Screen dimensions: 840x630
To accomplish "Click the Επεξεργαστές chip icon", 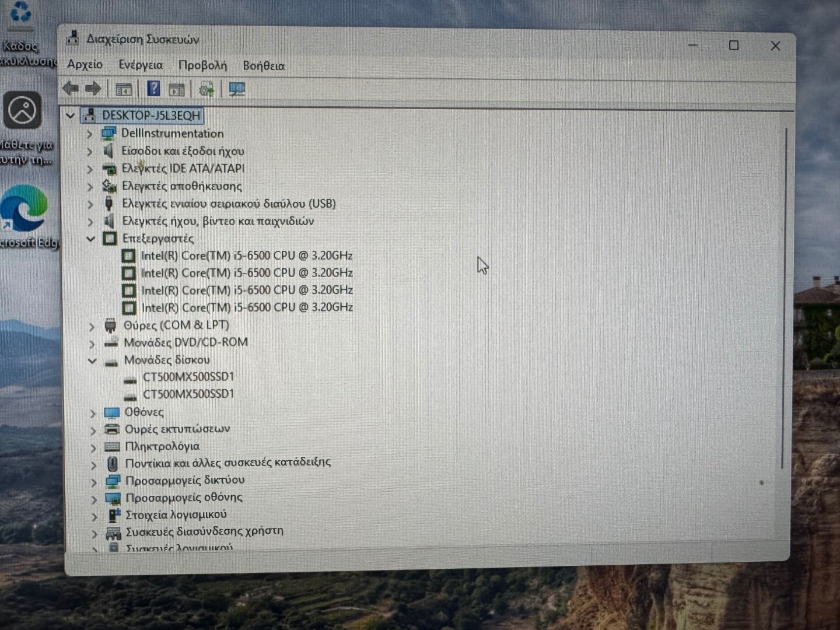I will click(x=109, y=238).
